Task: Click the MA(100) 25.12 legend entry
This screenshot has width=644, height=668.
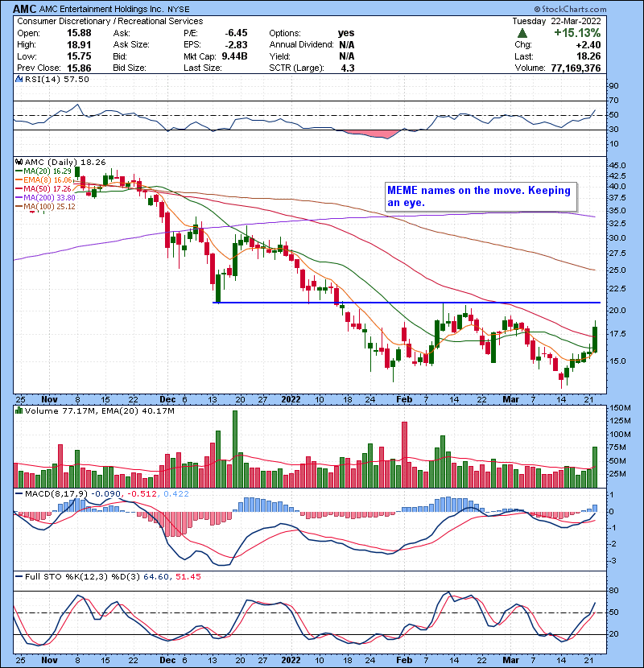Action: [x=46, y=207]
